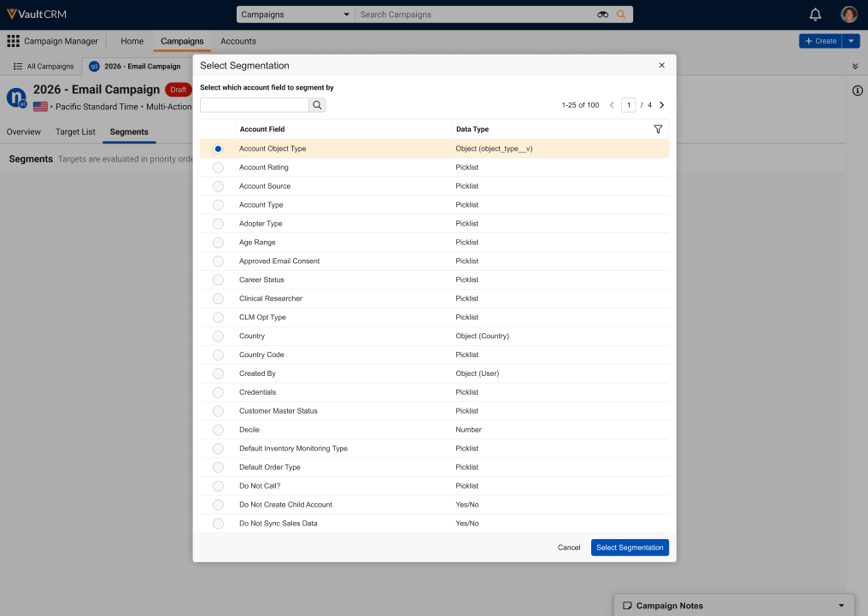
Task: Select the Country Code radio button
Action: (218, 355)
